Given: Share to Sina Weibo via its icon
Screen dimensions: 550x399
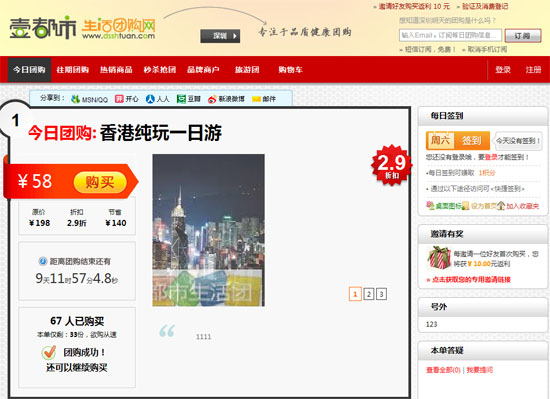Looking at the screenshot, I should (212, 99).
